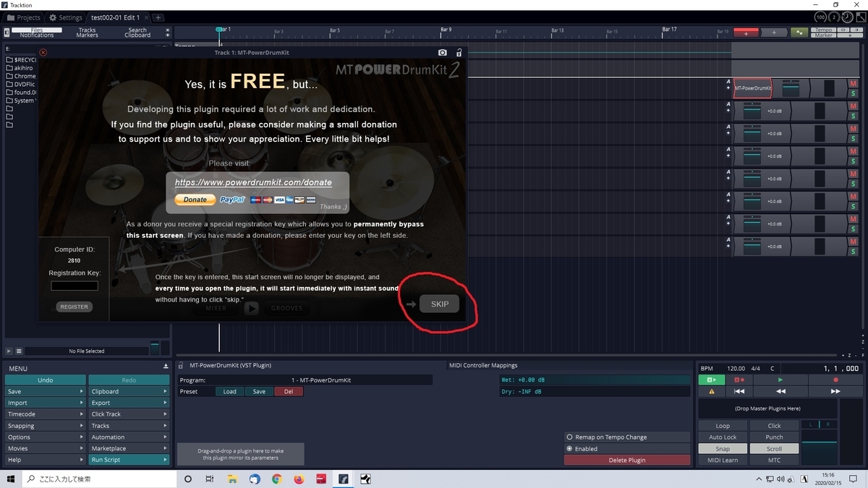Click the green automation arrows button
The image size is (868, 488).
[799, 33]
